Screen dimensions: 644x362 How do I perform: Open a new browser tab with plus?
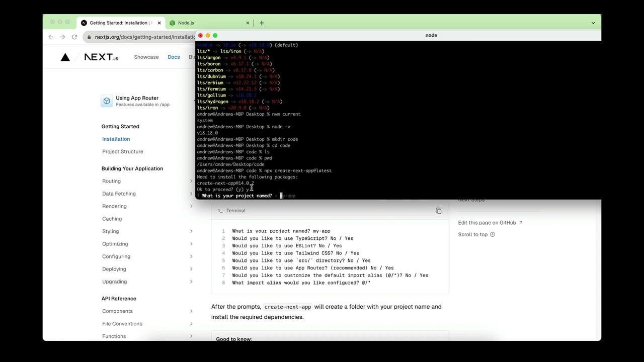(x=261, y=23)
